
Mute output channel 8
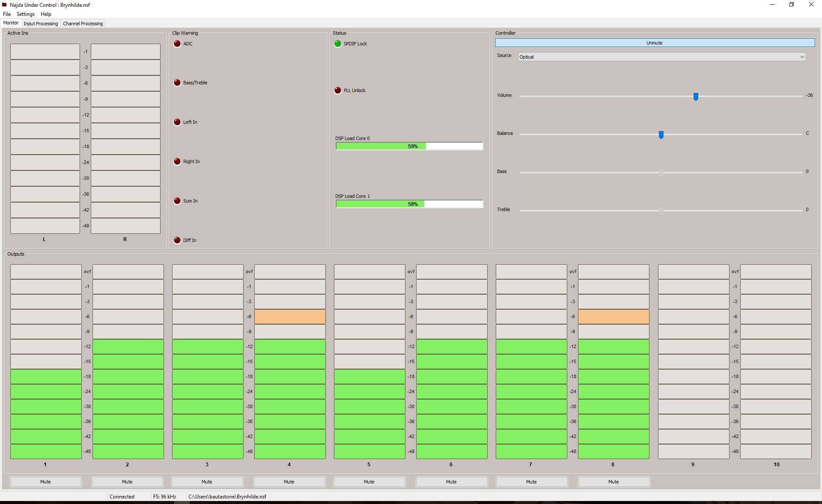pyautogui.click(x=614, y=482)
